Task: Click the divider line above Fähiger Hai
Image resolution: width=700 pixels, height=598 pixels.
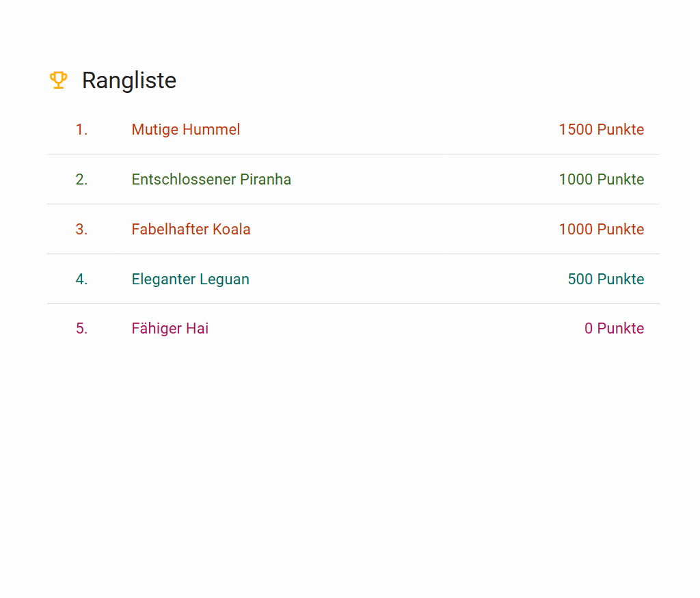Action: coord(353,303)
